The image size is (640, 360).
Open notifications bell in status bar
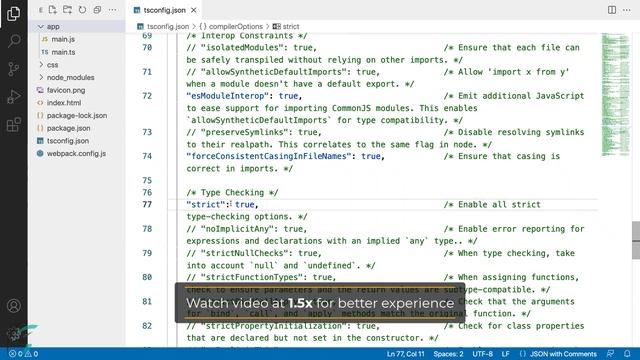[627, 354]
